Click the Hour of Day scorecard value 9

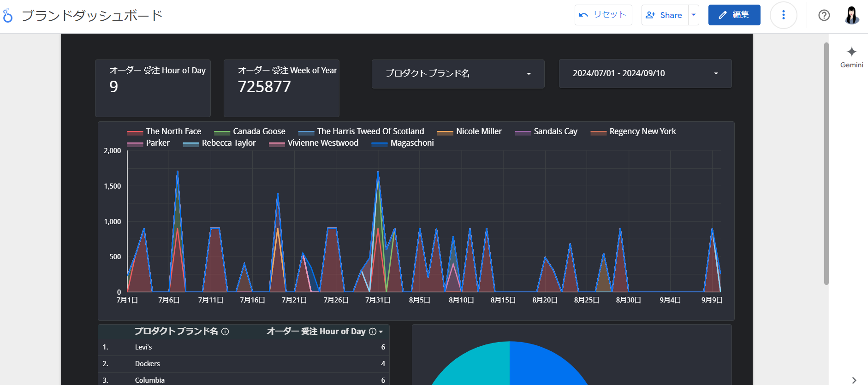[114, 87]
